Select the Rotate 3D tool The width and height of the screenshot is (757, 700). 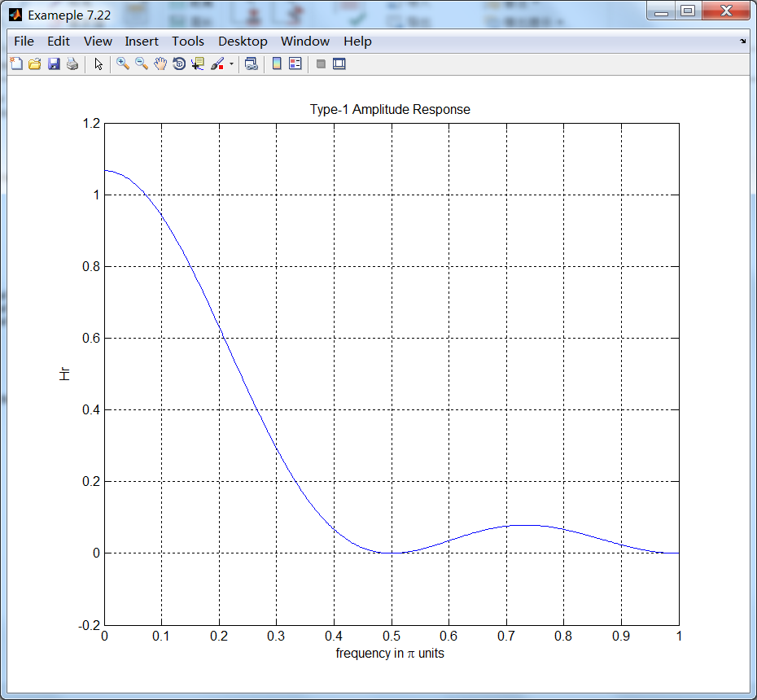179,63
